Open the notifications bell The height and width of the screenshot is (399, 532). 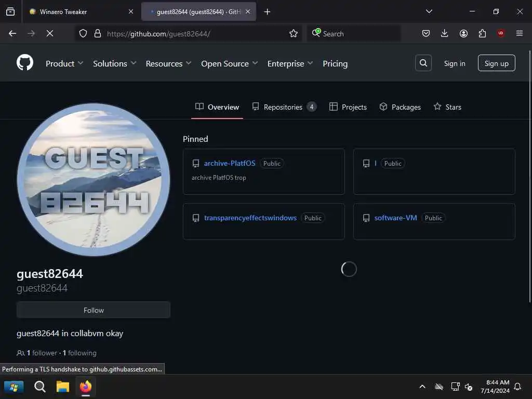(x=518, y=387)
